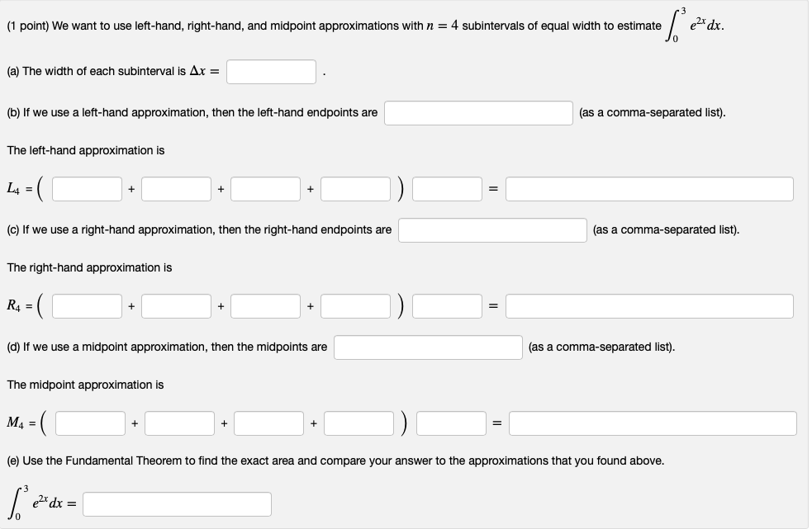Screen dimensions: 812x529
Task: Click the Δx width input field
Action: click(273, 71)
